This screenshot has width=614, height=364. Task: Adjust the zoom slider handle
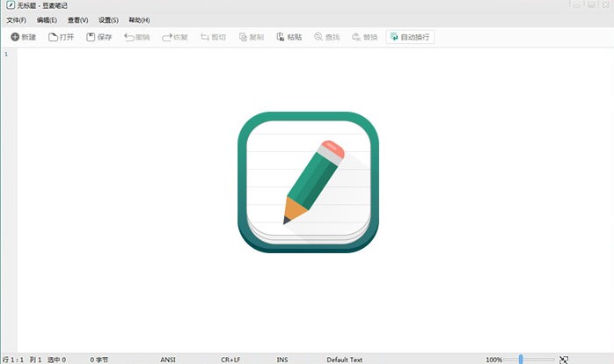521,360
